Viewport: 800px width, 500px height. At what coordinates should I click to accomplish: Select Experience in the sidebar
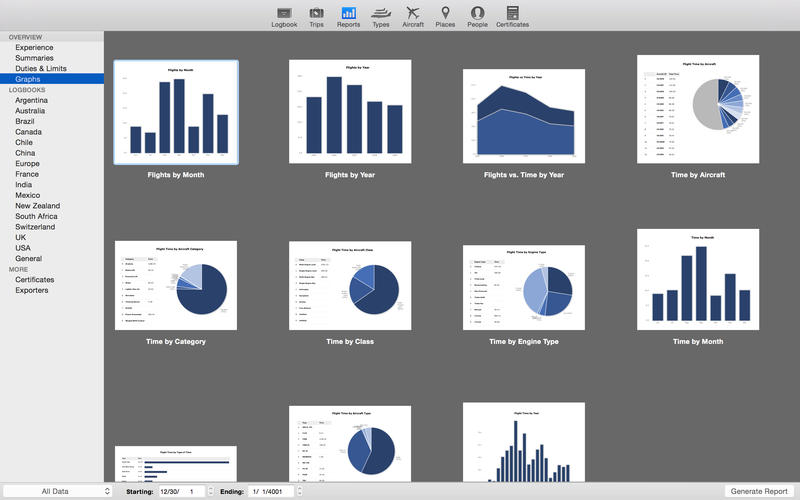(x=34, y=47)
